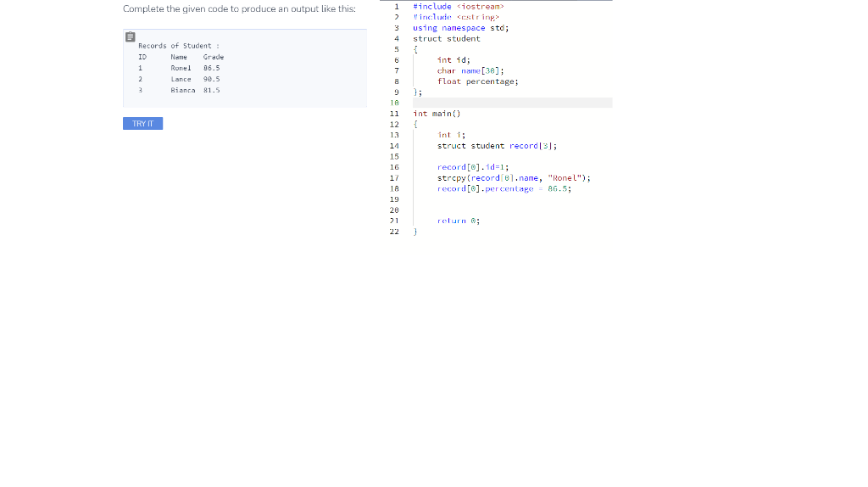Click the 'int main()' line
The width and height of the screenshot is (868, 487).
point(437,114)
